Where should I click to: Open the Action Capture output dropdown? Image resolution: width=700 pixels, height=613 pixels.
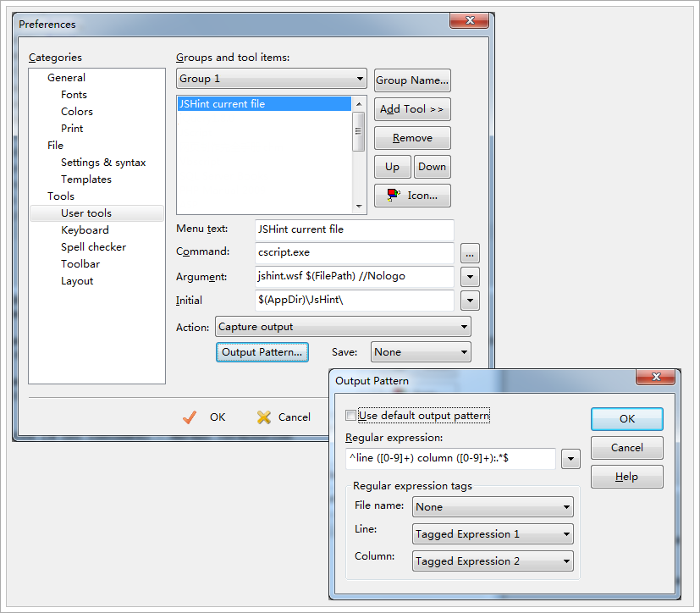(343, 327)
